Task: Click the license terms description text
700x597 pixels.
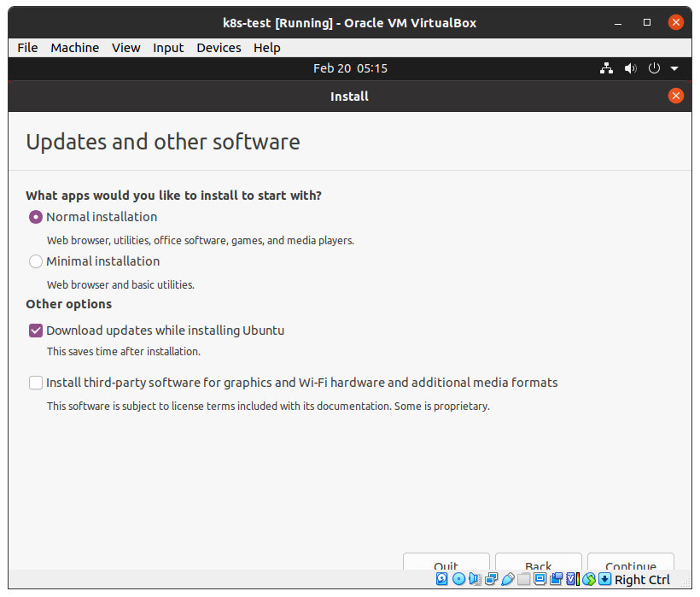Action: [268, 407]
